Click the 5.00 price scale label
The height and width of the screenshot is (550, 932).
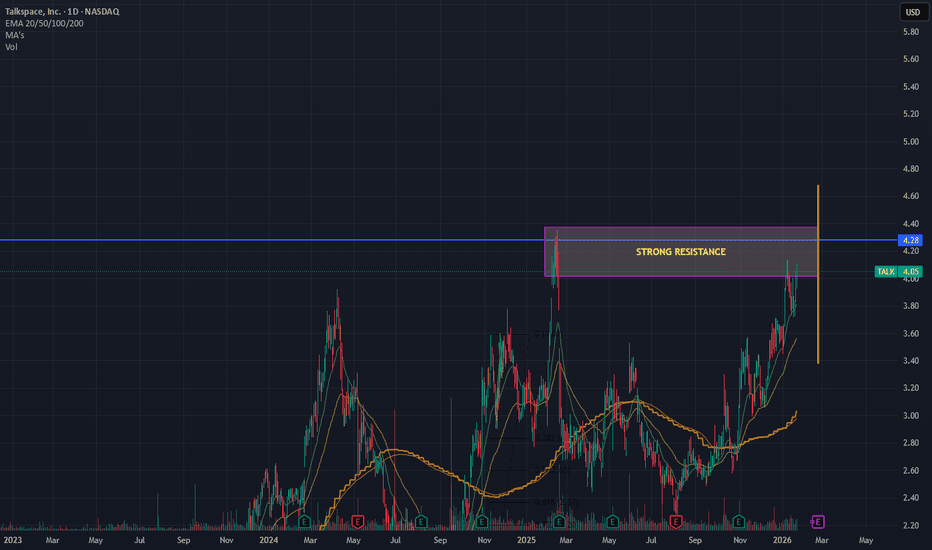coord(911,142)
